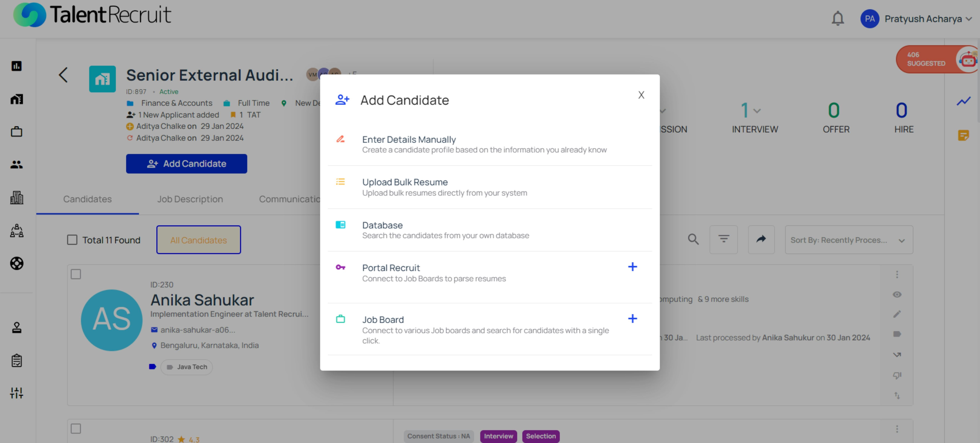The image size is (980, 443).
Task: Click the back arrow beside job title
Action: 63,75
